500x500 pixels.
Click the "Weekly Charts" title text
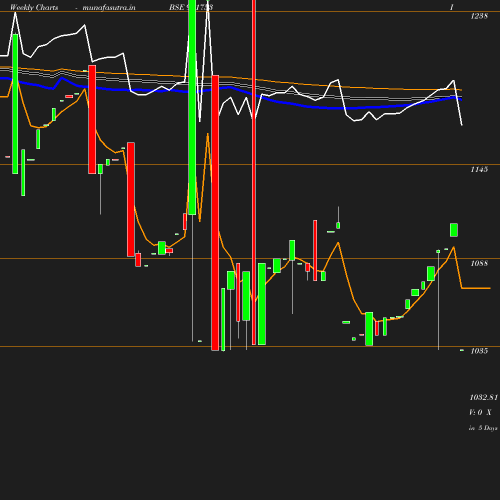pyautogui.click(x=34, y=7)
